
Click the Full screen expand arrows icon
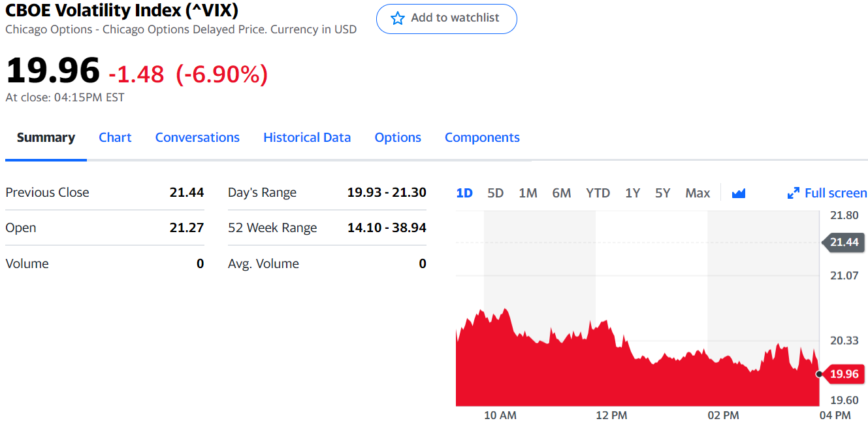pos(794,193)
